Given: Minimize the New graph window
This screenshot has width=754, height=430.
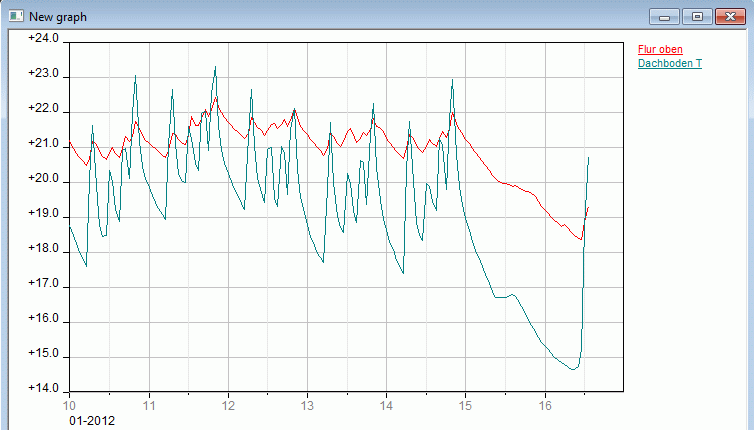Looking at the screenshot, I should (665, 16).
